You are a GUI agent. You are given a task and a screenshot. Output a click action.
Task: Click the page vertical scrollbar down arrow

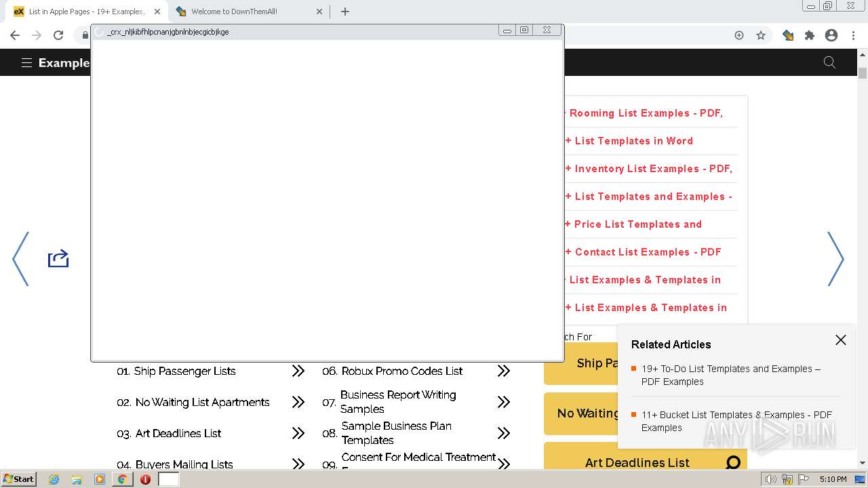pyautogui.click(x=863, y=463)
